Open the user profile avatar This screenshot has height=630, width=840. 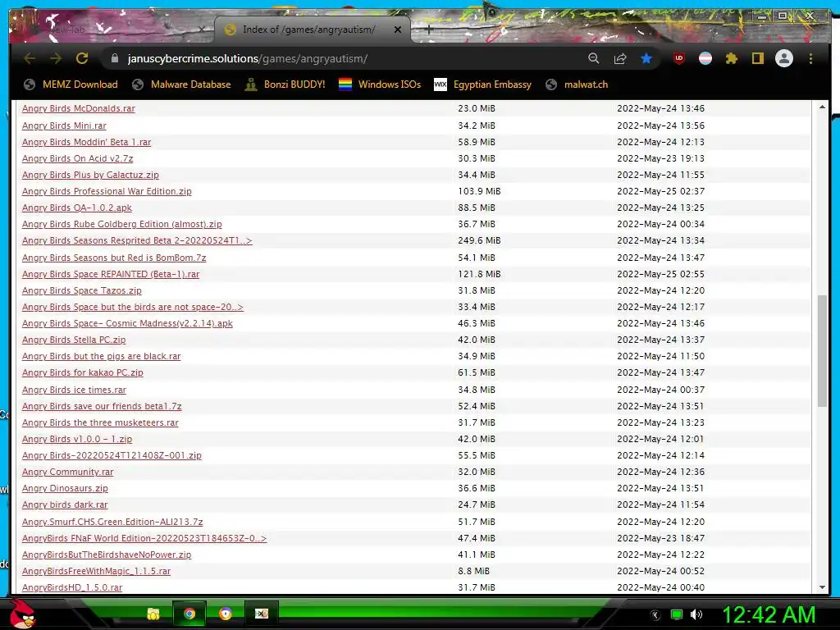click(784, 58)
